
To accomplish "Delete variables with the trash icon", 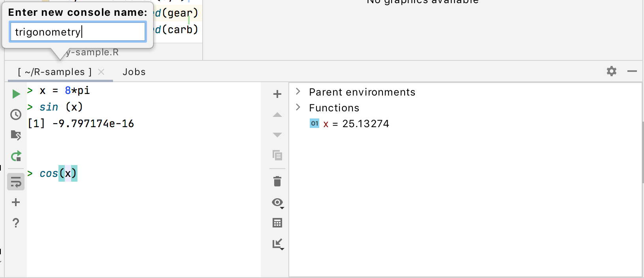I will pyautogui.click(x=277, y=182).
